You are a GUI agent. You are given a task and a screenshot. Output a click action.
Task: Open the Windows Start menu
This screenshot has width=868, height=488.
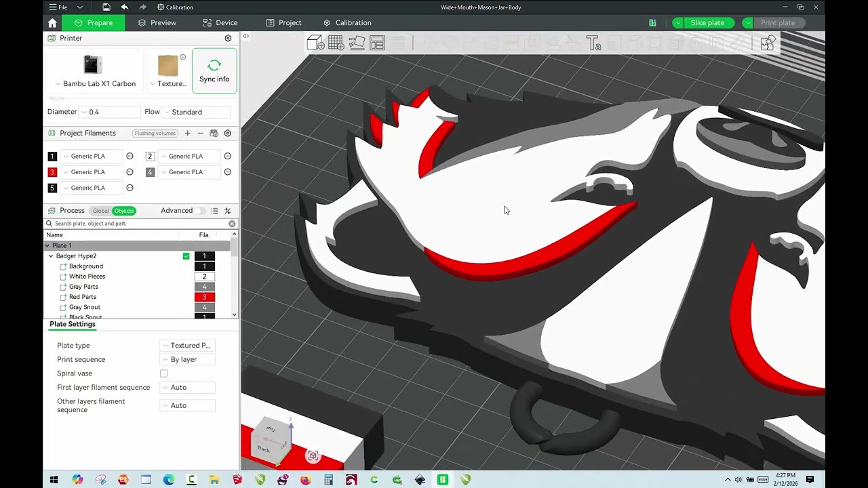point(54,480)
